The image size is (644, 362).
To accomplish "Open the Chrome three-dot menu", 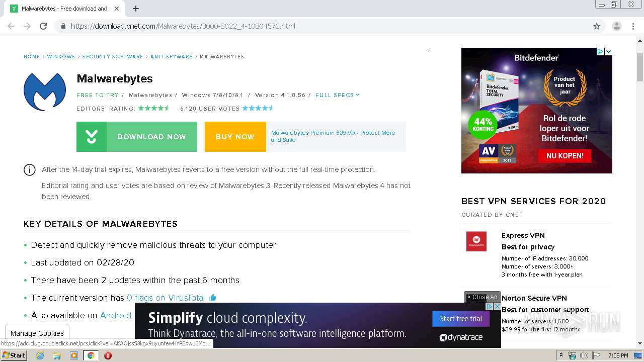I will tap(633, 26).
